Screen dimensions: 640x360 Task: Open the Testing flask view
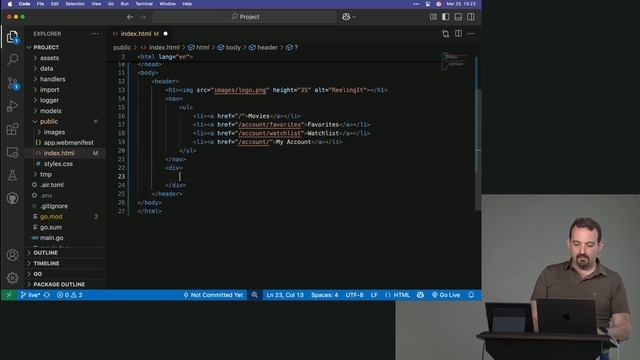(x=13, y=176)
